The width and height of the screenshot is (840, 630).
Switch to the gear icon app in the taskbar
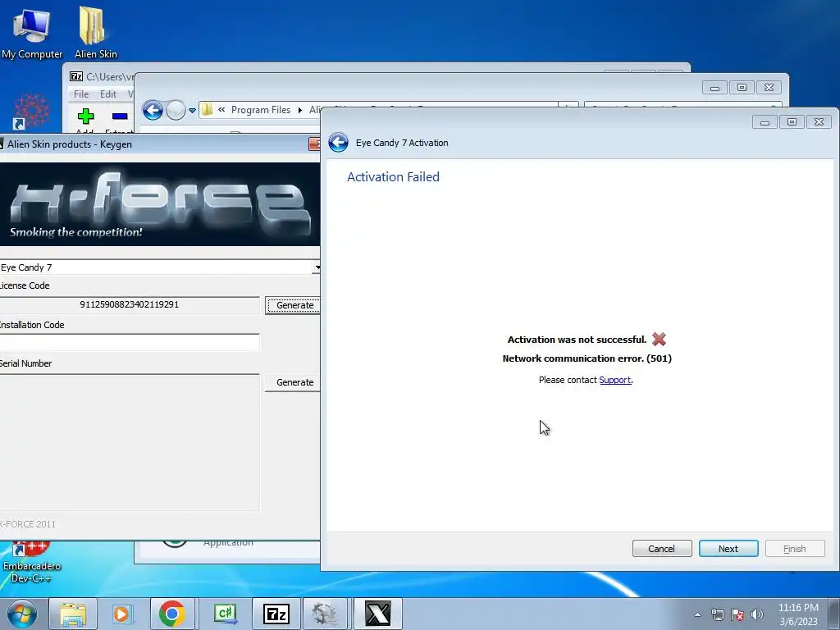pos(325,614)
